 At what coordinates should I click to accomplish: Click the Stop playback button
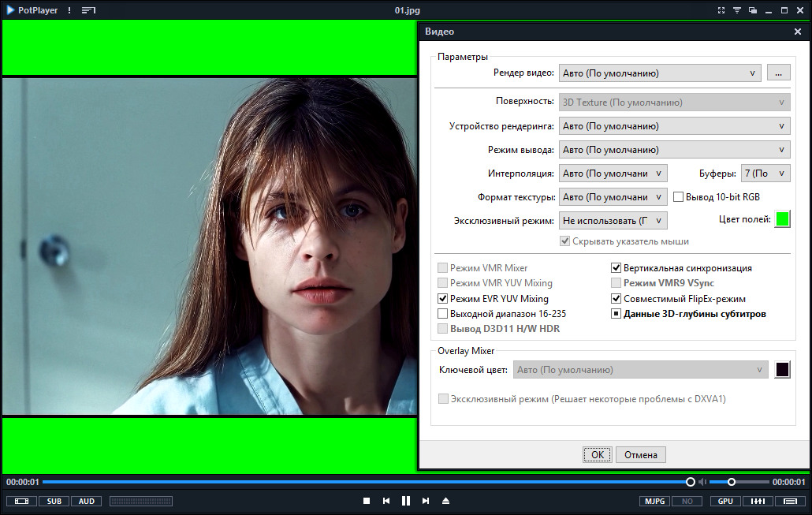click(367, 501)
